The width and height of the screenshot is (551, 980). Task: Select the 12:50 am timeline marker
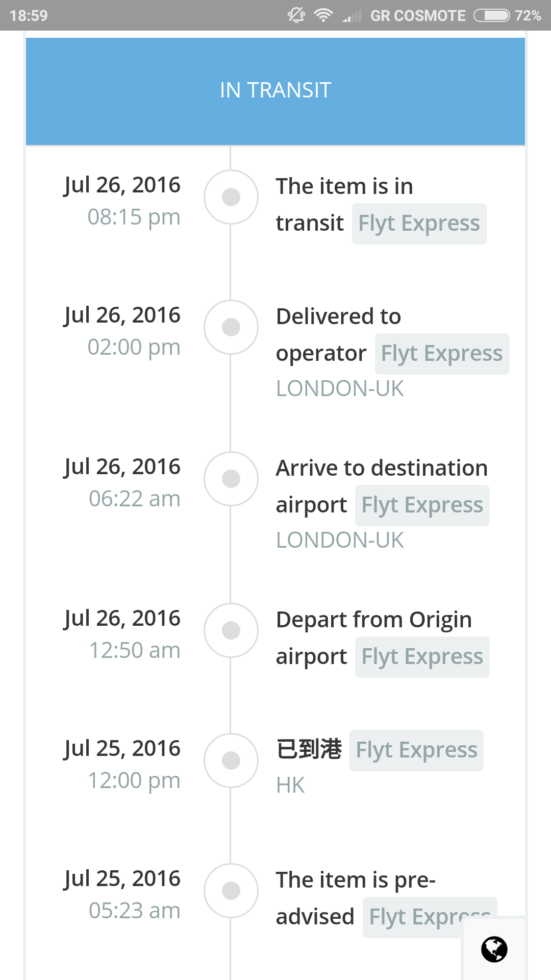[231, 630]
